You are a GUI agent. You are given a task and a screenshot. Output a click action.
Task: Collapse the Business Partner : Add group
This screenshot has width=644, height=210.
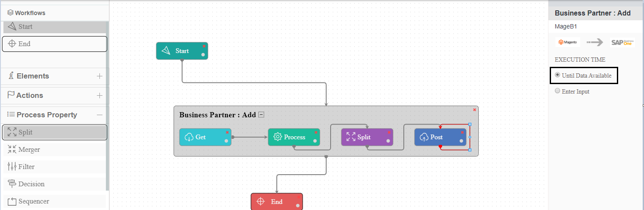261,115
